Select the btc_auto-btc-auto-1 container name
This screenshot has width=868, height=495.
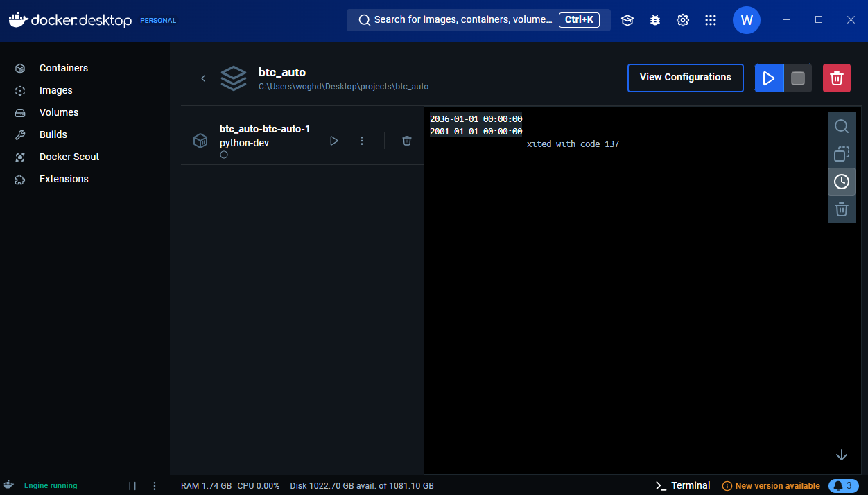tap(265, 129)
